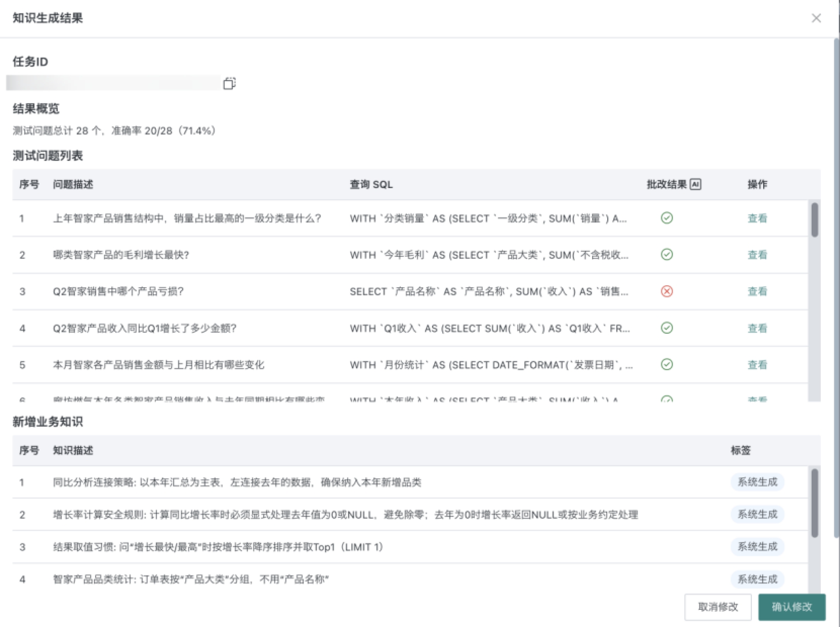The width and height of the screenshot is (840, 627).
Task: Click knowledge row '同比分析连接策略'
Action: pyautogui.click(x=410, y=482)
